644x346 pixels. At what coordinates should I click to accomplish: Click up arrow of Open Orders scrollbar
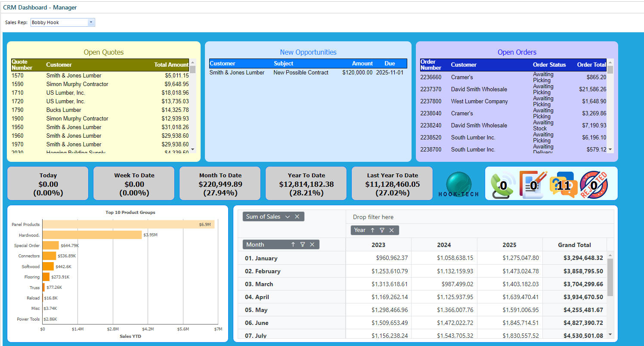pos(610,62)
